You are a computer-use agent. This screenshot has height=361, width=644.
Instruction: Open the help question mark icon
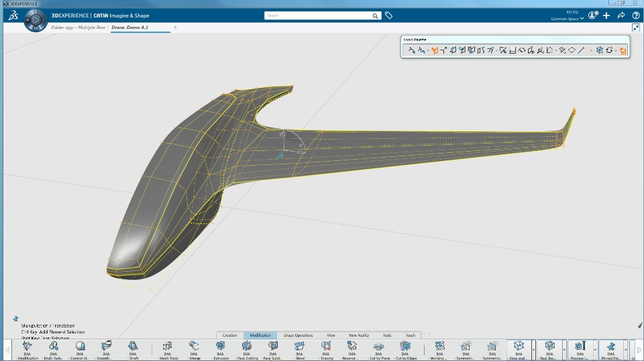[636, 15]
